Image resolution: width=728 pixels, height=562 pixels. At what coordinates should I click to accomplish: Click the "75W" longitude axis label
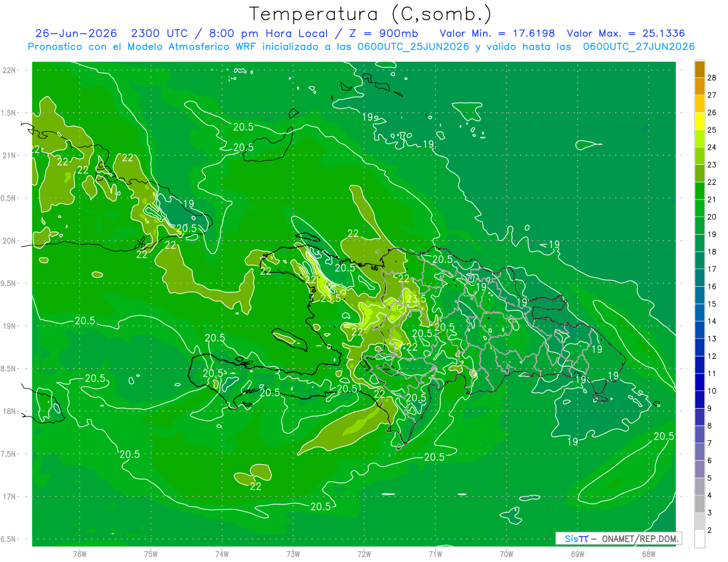[151, 554]
